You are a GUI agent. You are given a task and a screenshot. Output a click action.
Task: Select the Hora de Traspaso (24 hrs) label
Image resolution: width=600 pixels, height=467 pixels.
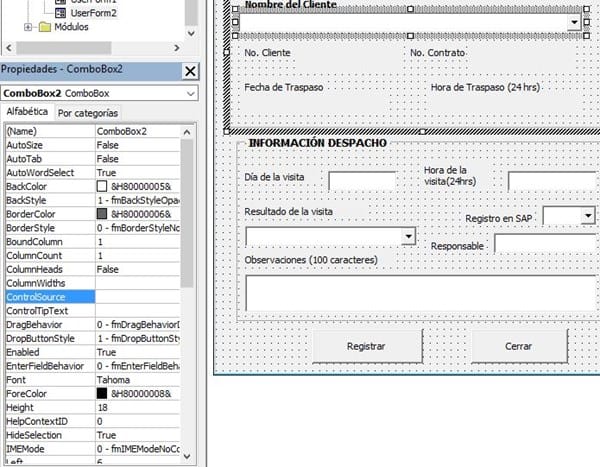click(485, 87)
